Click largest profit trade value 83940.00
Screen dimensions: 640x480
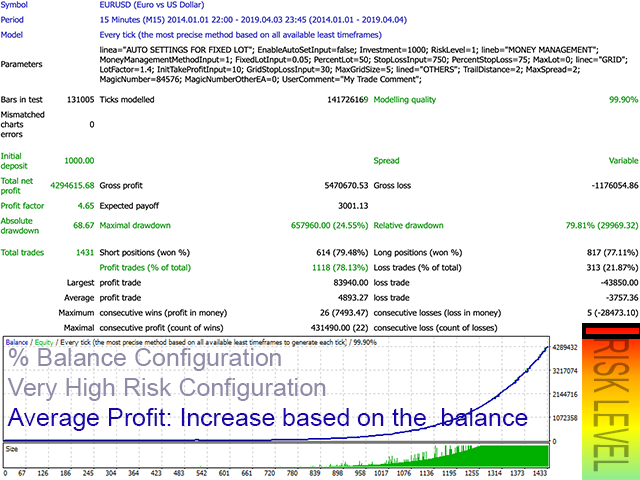[x=351, y=283]
